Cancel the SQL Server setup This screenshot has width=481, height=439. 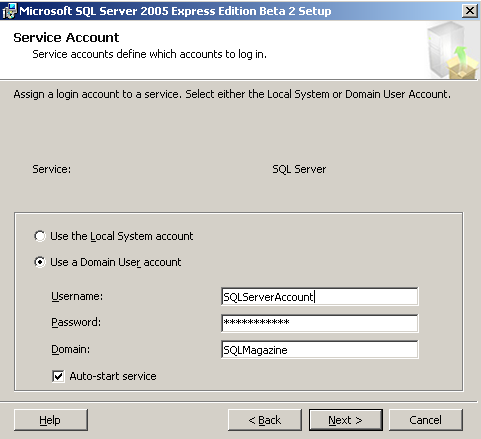426,420
